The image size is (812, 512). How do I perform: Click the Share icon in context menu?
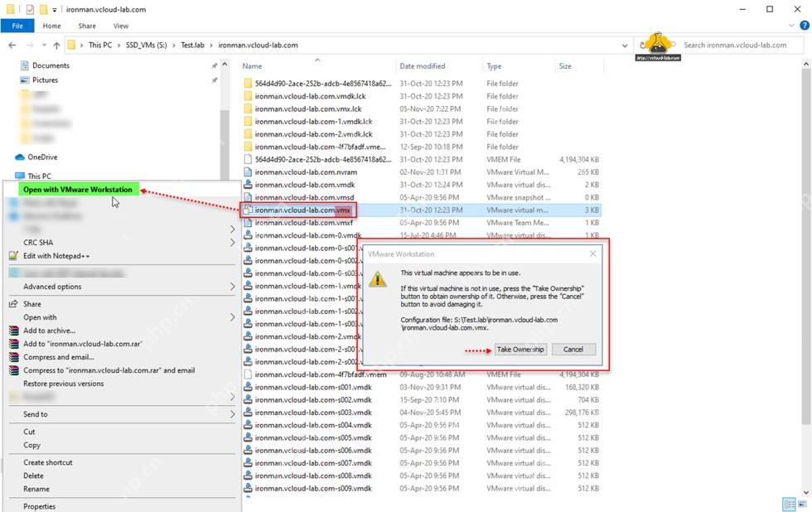[x=13, y=304]
